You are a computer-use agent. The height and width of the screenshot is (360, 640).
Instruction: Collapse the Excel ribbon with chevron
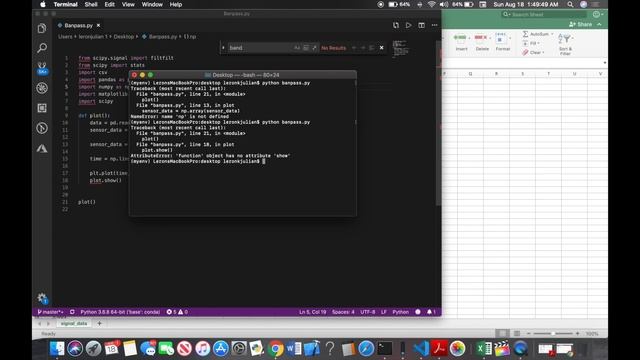[599, 24]
